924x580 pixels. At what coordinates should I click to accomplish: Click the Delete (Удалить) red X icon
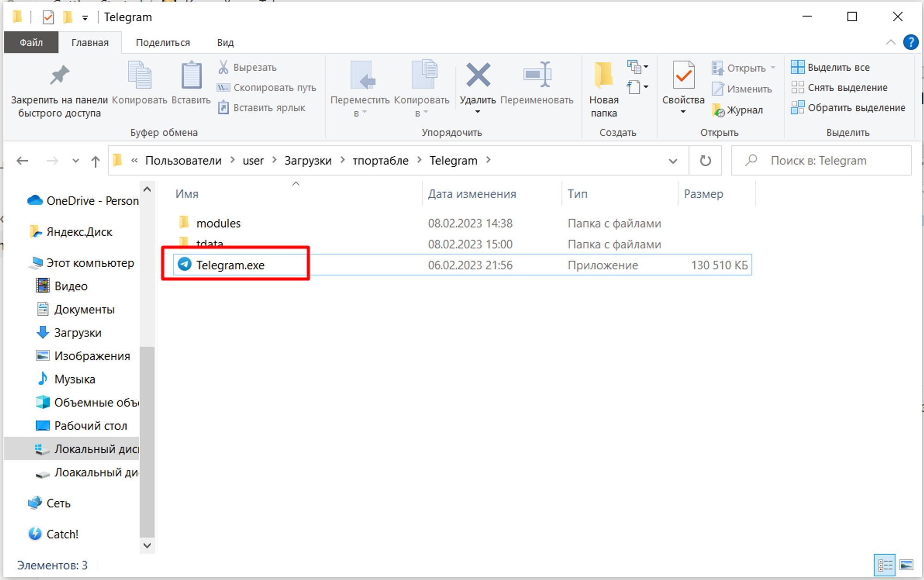(x=478, y=75)
